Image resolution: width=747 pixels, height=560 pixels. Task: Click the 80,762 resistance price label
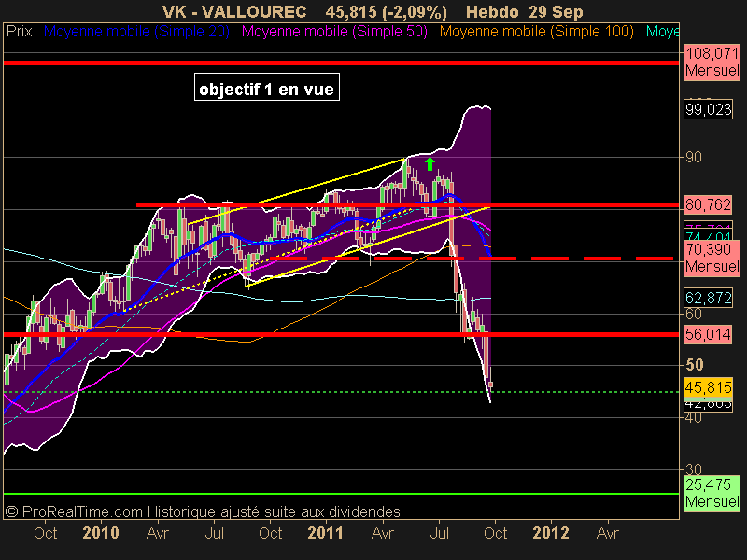point(708,204)
